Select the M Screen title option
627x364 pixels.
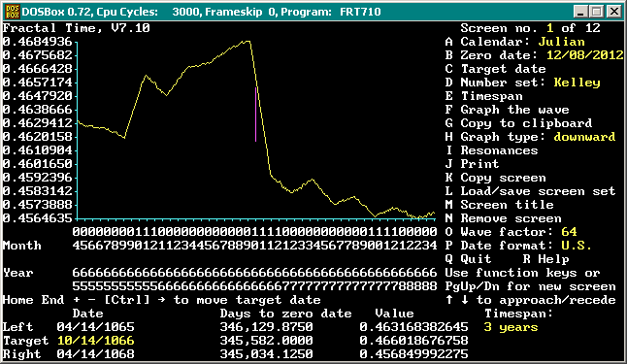(x=500, y=205)
